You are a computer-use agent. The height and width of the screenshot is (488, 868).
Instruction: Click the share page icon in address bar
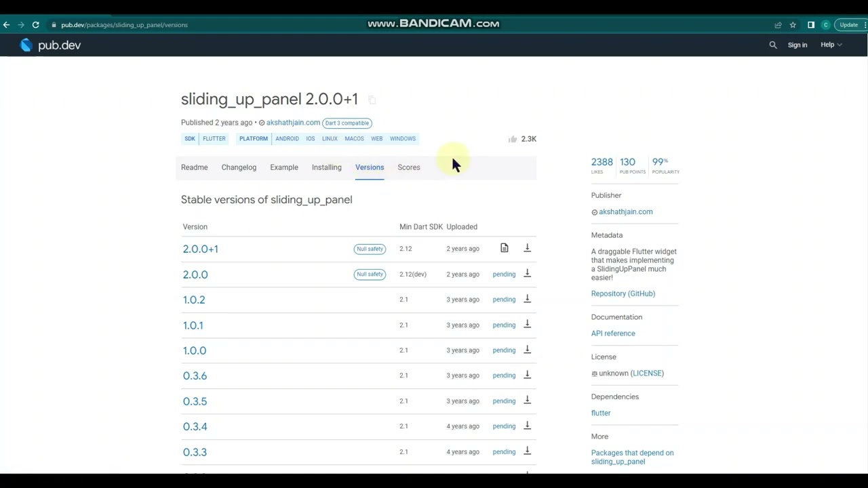[778, 25]
